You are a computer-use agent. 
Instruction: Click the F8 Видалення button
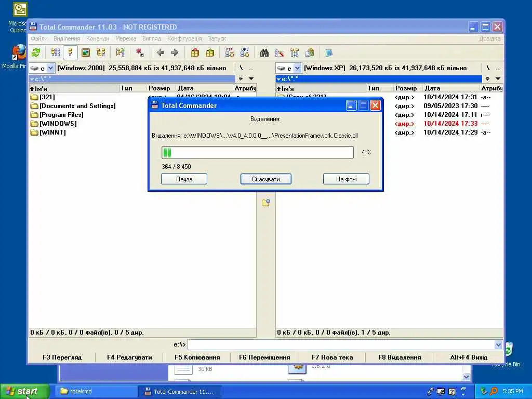(400, 357)
